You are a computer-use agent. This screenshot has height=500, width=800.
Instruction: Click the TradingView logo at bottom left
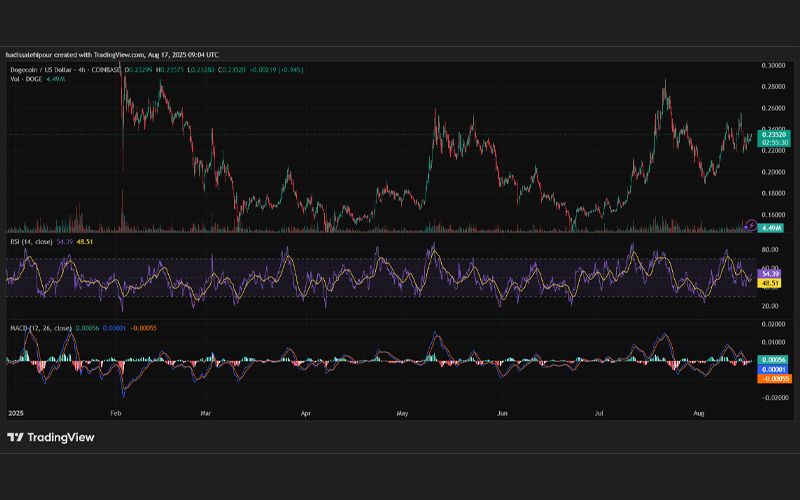(51, 437)
